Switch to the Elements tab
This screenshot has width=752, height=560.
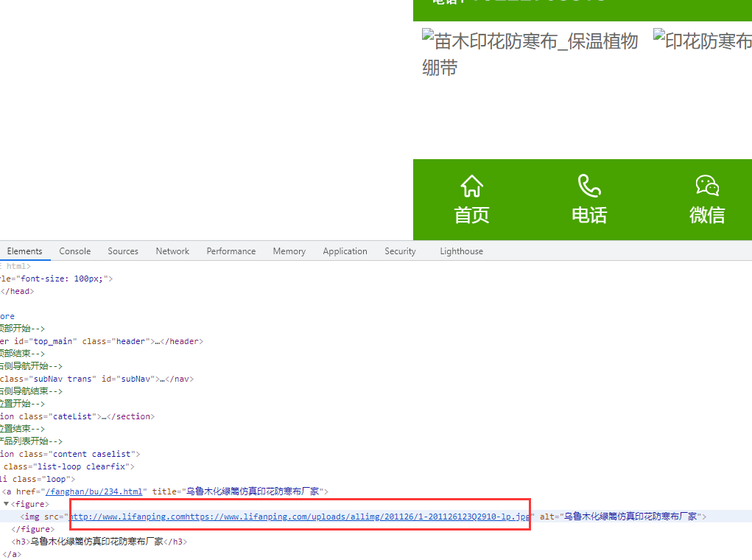coord(24,251)
